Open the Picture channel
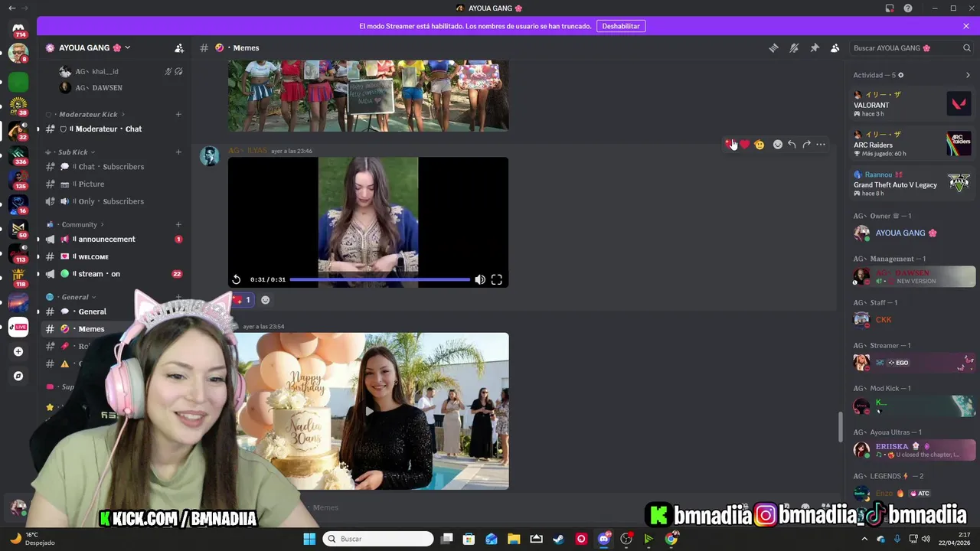 tap(114, 184)
